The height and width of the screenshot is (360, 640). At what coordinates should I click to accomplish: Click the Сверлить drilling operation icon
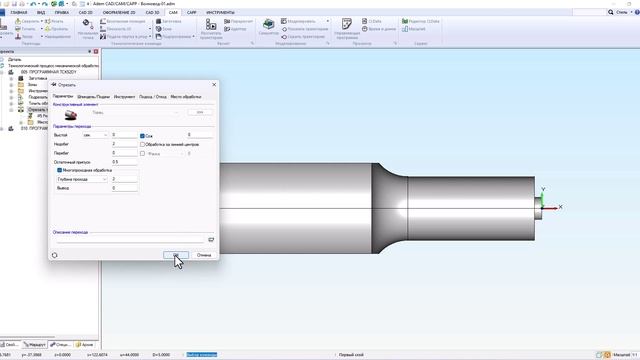pos(18,21)
